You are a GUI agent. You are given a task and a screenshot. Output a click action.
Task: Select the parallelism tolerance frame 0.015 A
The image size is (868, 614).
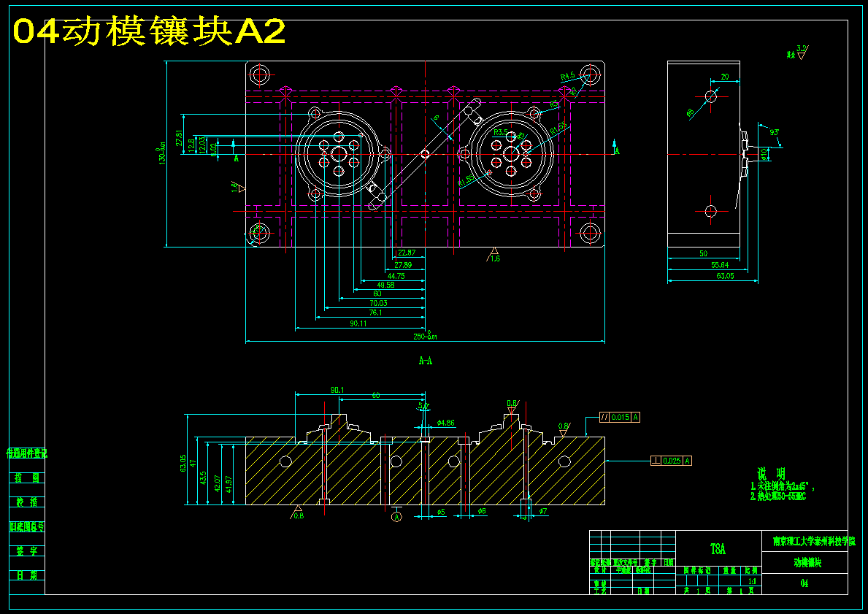(620, 417)
